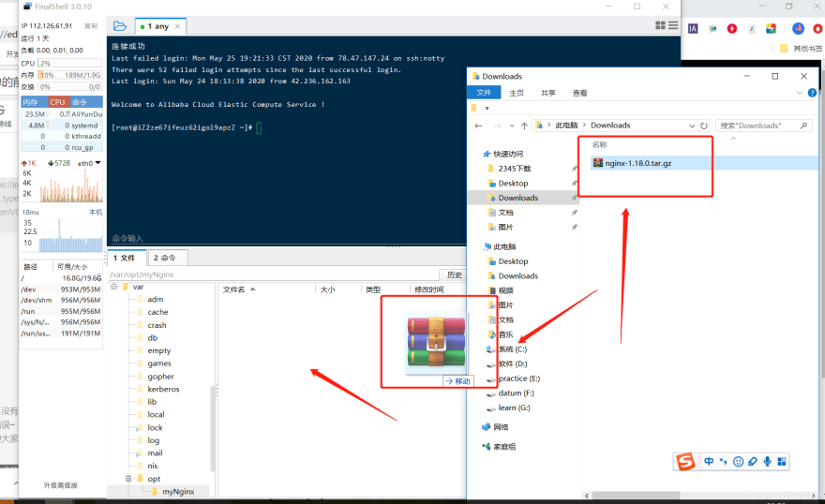
Task: Select the log folder in tree
Action: click(153, 440)
